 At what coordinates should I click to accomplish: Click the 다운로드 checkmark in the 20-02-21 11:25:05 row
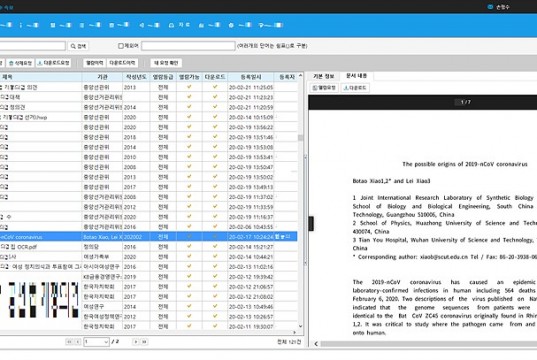215,87
